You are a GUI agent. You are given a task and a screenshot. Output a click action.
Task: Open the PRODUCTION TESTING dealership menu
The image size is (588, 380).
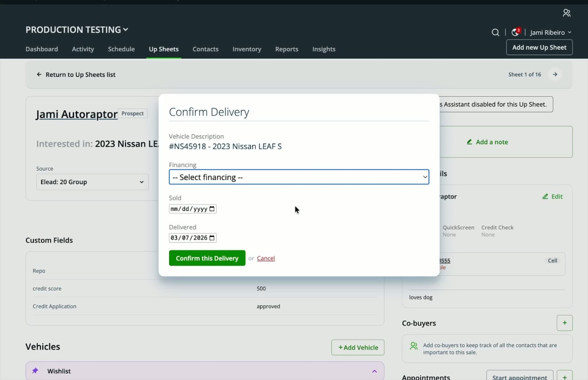coord(77,30)
